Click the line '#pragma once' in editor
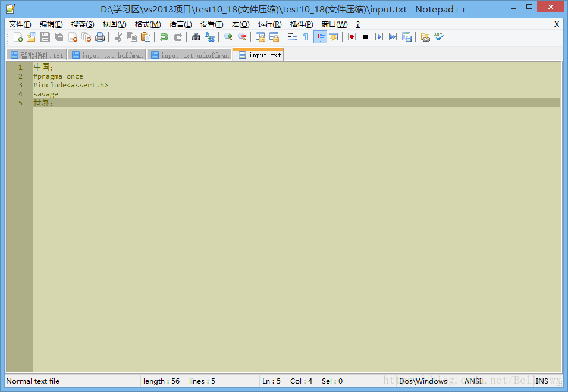This screenshot has width=568, height=392. [58, 76]
